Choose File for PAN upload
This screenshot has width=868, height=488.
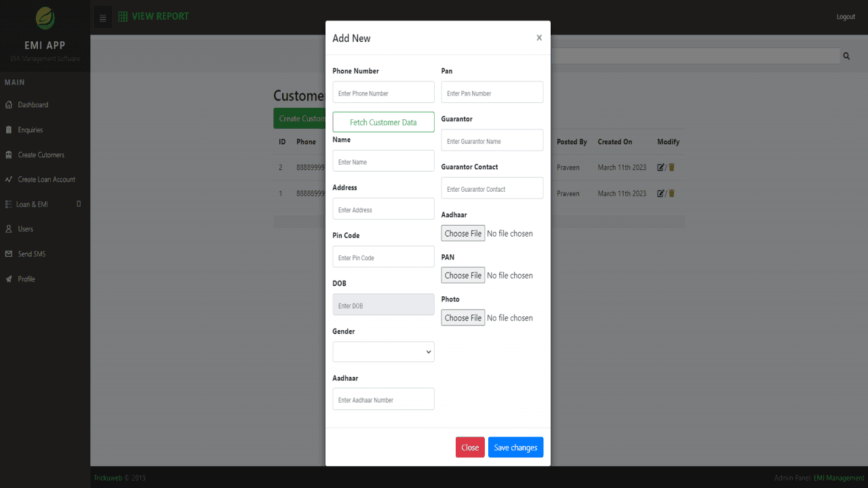pos(463,275)
